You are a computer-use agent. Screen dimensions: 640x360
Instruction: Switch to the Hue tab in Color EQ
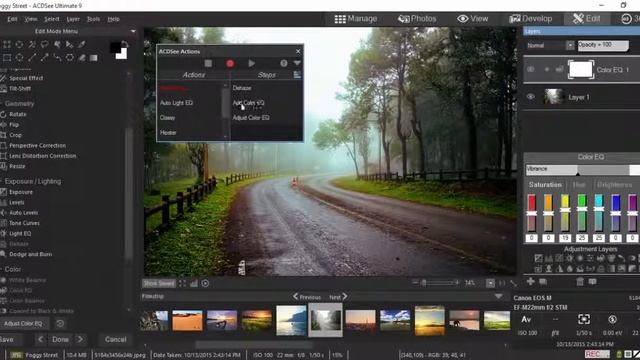(x=579, y=184)
